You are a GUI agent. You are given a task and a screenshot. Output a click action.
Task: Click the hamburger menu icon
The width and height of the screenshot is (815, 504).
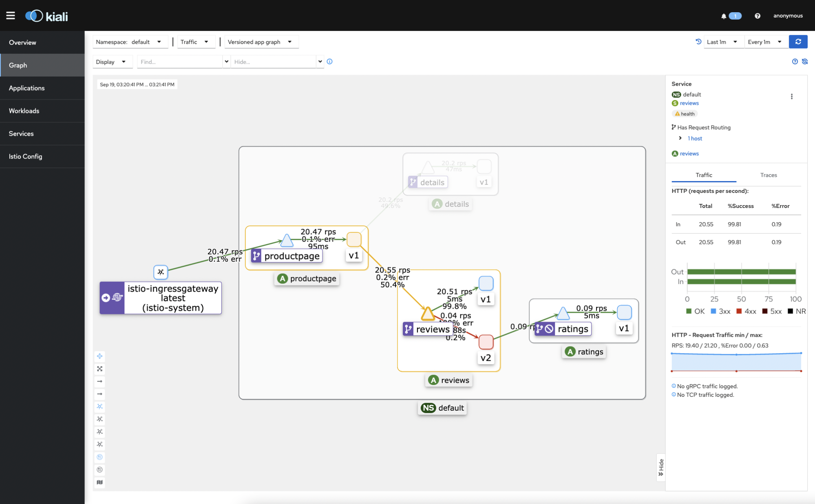[x=11, y=15]
